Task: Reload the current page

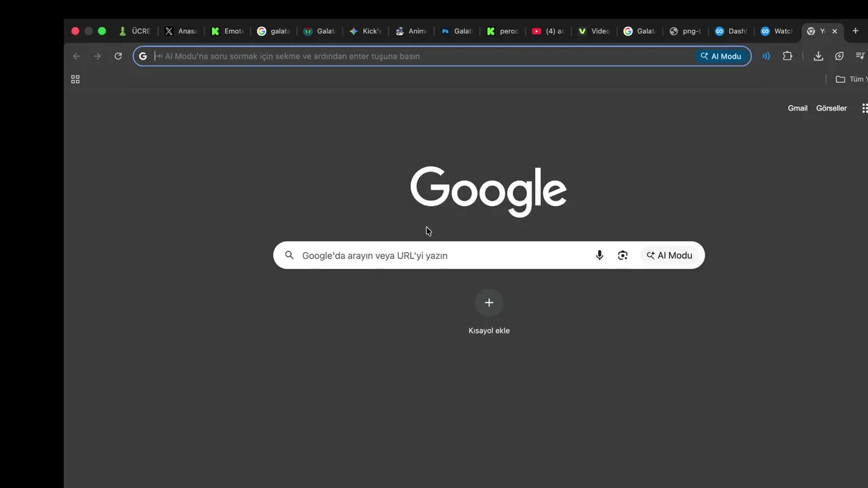Action: point(118,56)
